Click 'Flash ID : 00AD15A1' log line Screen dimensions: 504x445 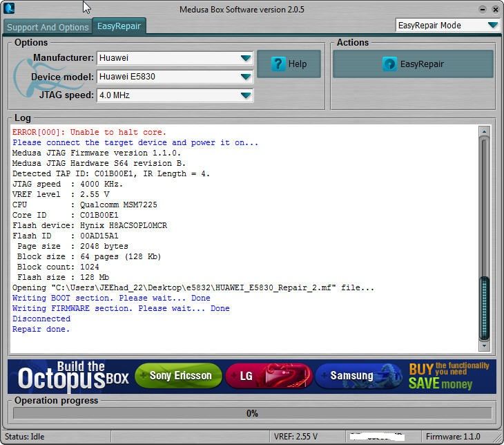pos(66,236)
